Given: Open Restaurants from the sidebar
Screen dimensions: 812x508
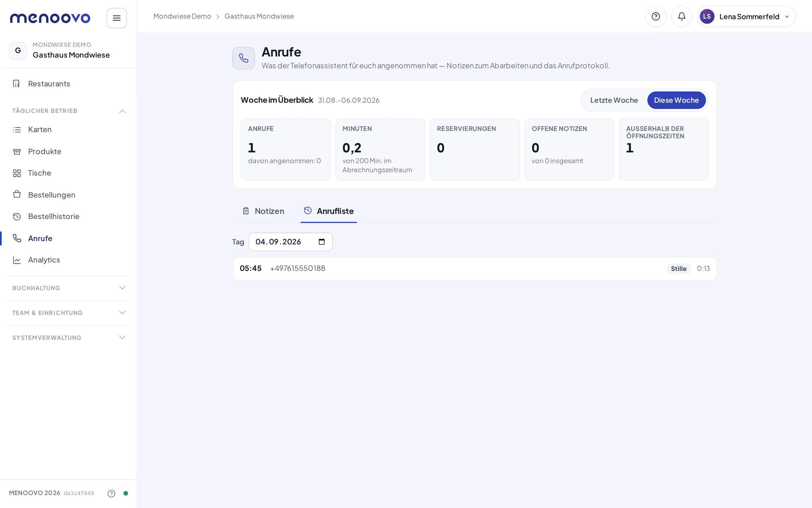Looking at the screenshot, I should click(69, 84).
